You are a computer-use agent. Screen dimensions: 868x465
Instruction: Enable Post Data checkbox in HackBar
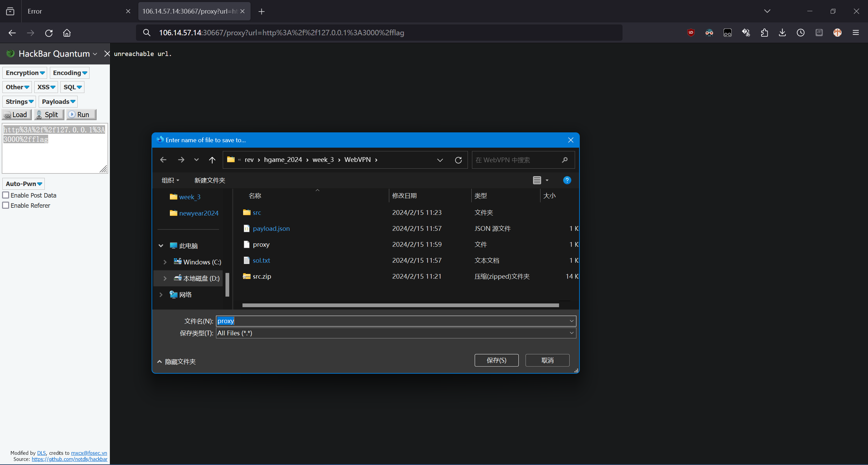click(x=6, y=195)
